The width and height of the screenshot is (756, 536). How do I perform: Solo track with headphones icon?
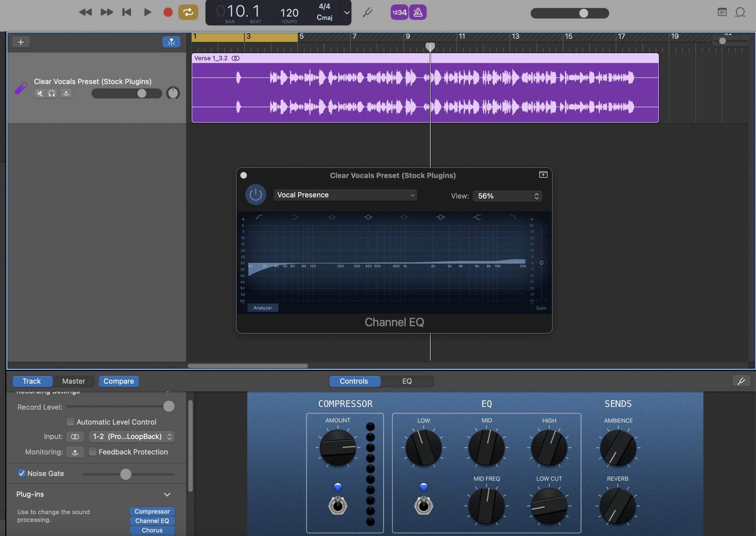click(52, 94)
